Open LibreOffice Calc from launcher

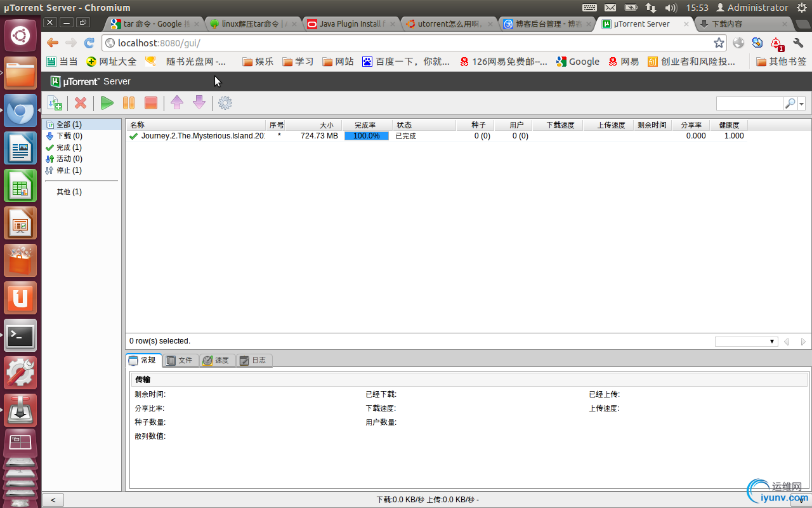pos(21,185)
